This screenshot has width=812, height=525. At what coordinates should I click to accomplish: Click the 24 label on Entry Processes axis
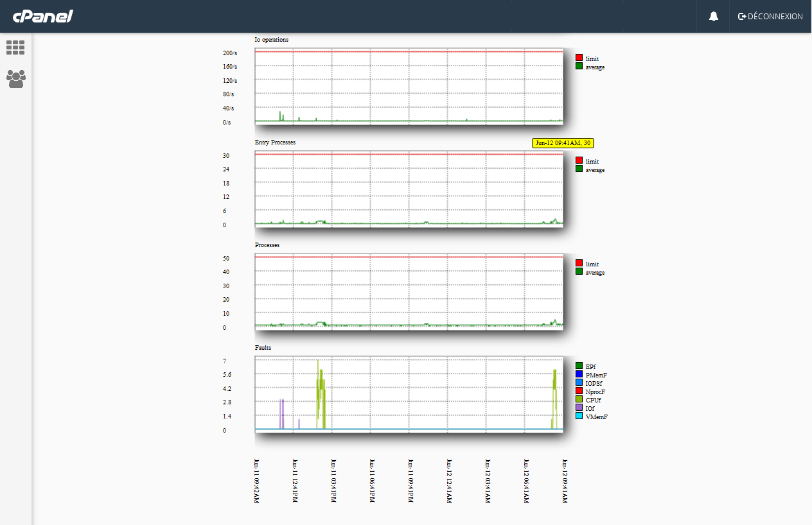(x=226, y=169)
